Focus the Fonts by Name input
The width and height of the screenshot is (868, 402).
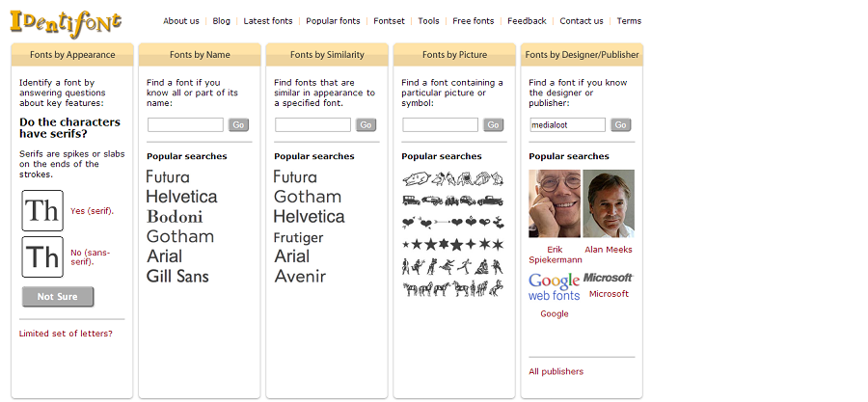point(185,125)
